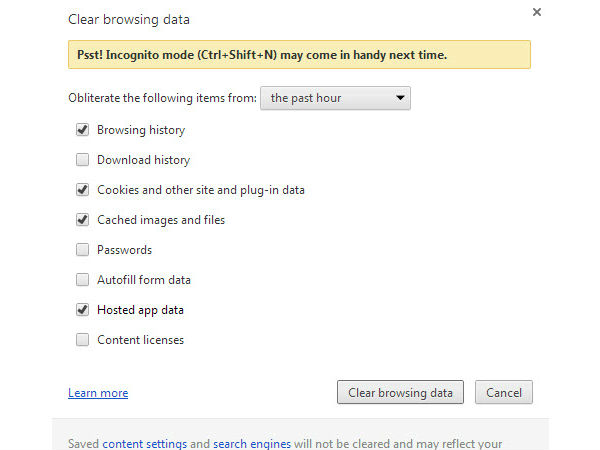Open the Learn more link
The height and width of the screenshot is (450, 600).
click(98, 393)
